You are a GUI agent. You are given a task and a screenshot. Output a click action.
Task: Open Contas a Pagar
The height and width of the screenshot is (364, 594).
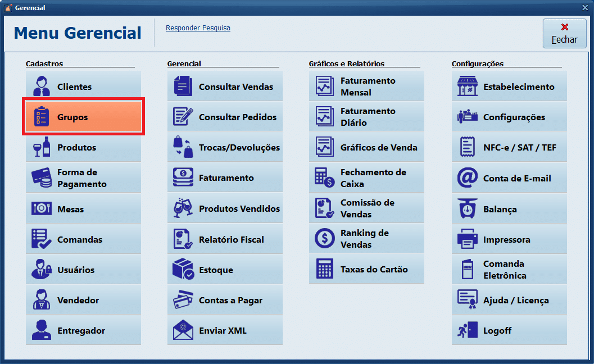pyautogui.click(x=225, y=300)
